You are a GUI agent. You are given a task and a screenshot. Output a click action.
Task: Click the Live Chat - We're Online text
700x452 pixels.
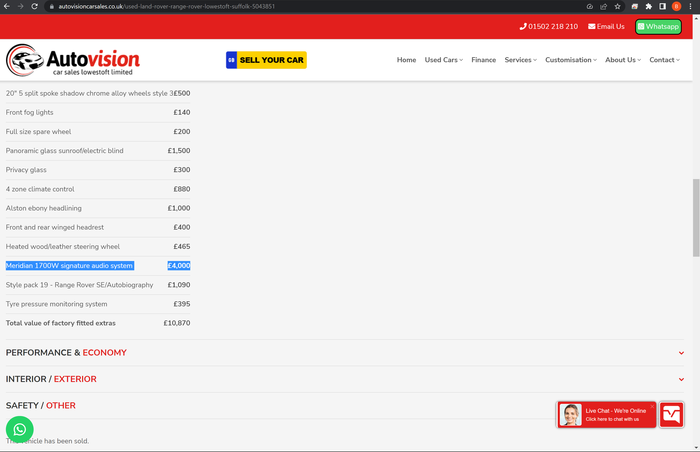(x=616, y=411)
